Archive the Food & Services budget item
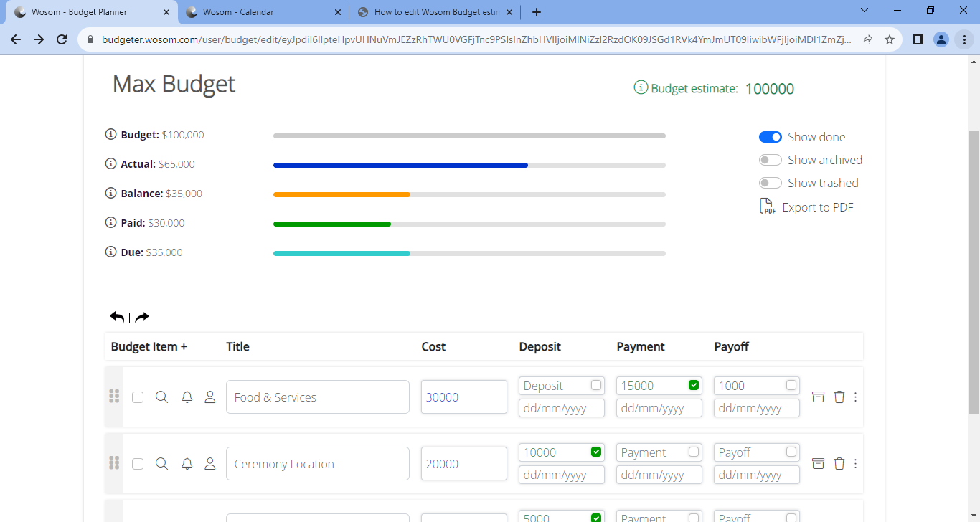Image resolution: width=980 pixels, height=522 pixels. click(818, 397)
